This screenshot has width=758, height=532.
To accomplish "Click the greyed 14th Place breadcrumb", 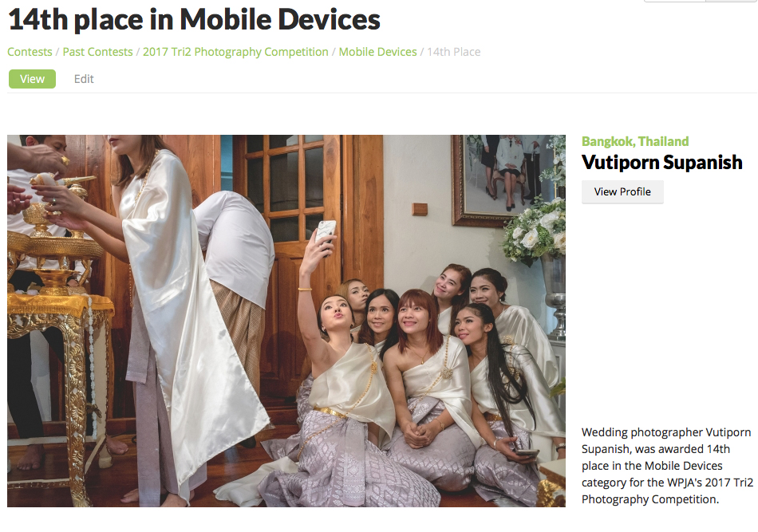I will click(453, 52).
